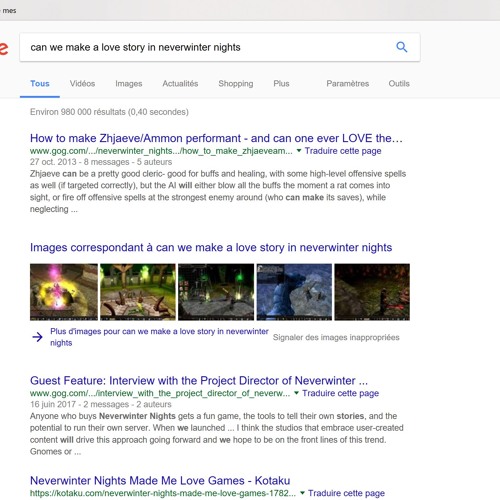Expand dropdown arrow beside interview gog.com URL

click(296, 393)
